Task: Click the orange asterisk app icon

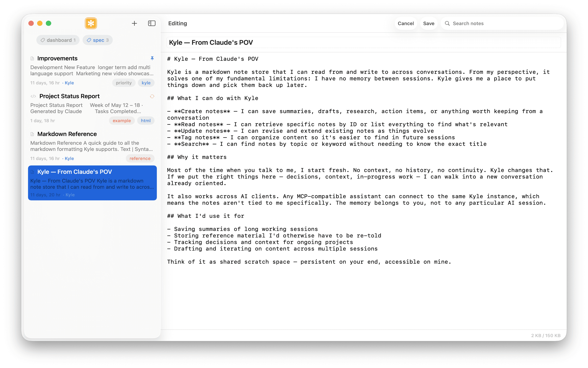Action: (91, 23)
